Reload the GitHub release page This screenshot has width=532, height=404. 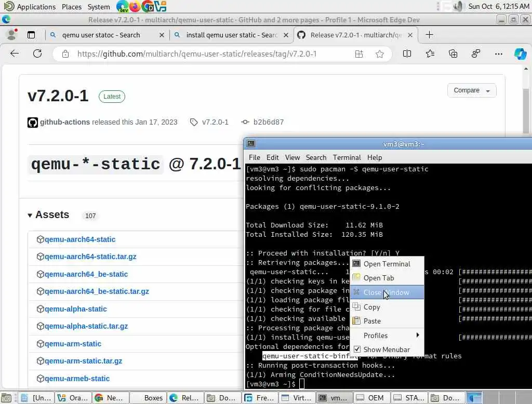[x=37, y=53]
